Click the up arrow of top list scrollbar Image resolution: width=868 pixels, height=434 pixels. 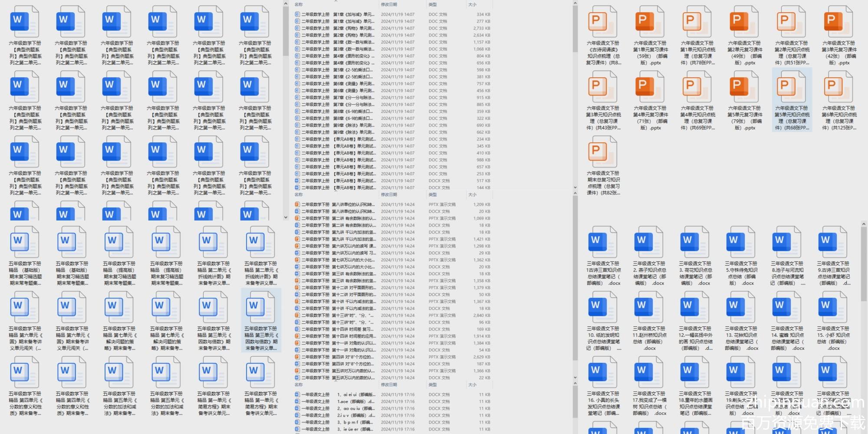pos(575,3)
